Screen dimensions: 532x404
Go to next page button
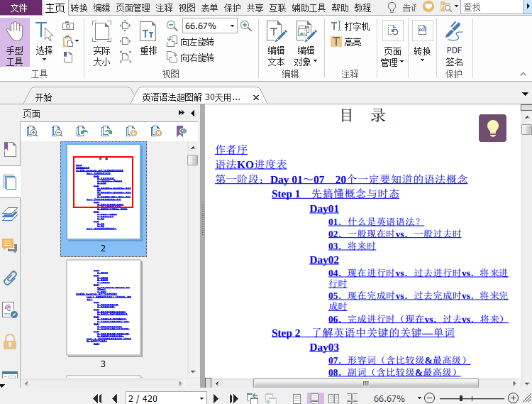216,398
